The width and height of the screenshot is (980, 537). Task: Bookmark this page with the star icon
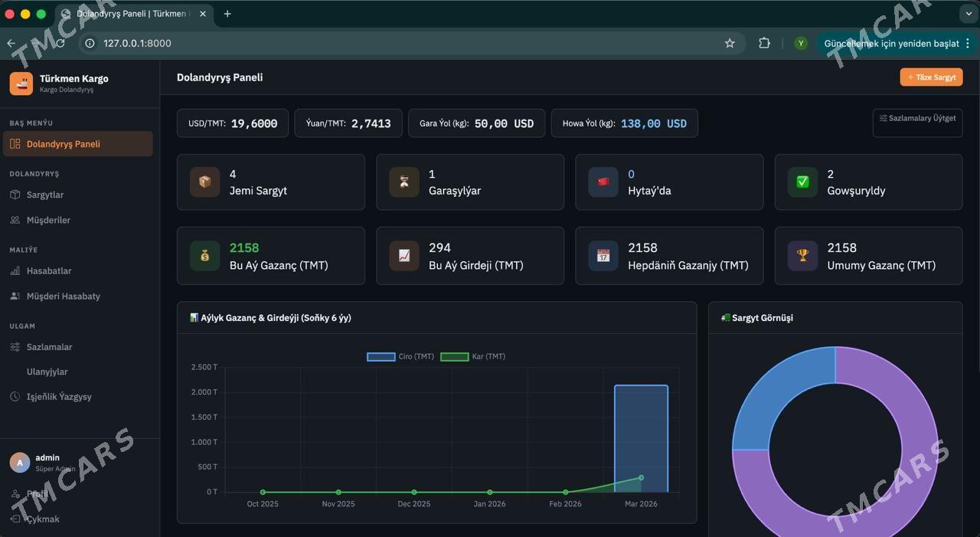click(730, 44)
